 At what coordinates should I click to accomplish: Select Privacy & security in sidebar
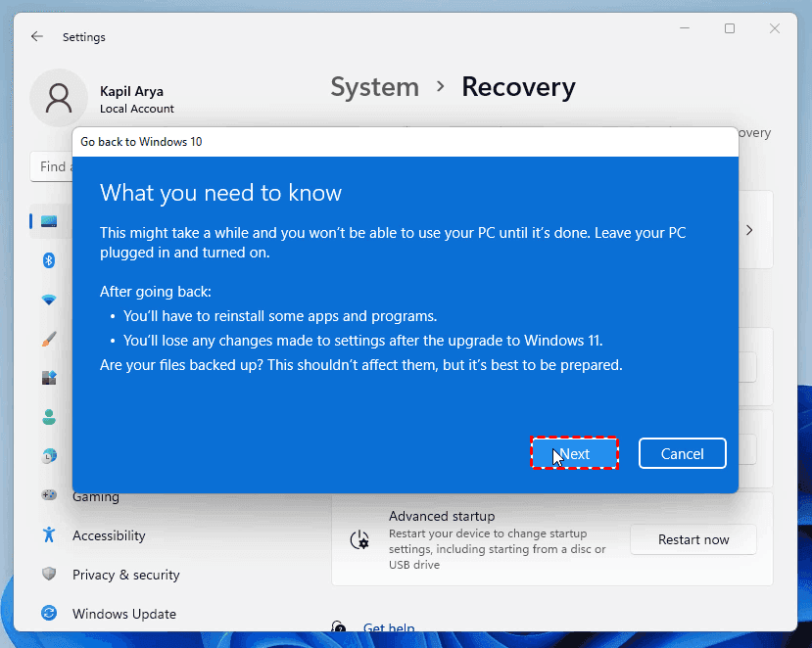coord(125,575)
